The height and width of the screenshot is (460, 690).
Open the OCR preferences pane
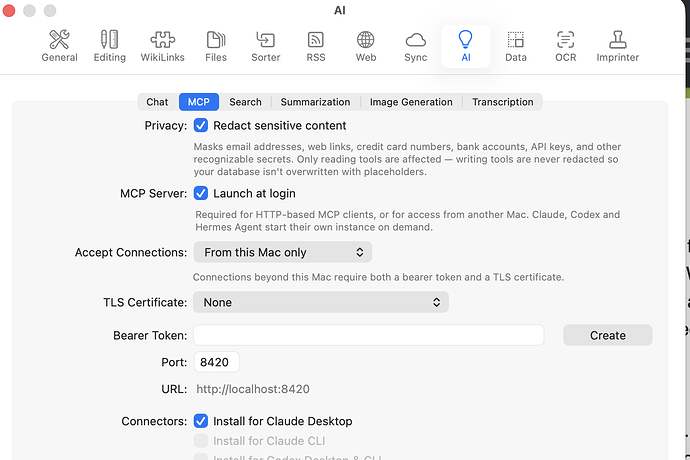point(565,46)
